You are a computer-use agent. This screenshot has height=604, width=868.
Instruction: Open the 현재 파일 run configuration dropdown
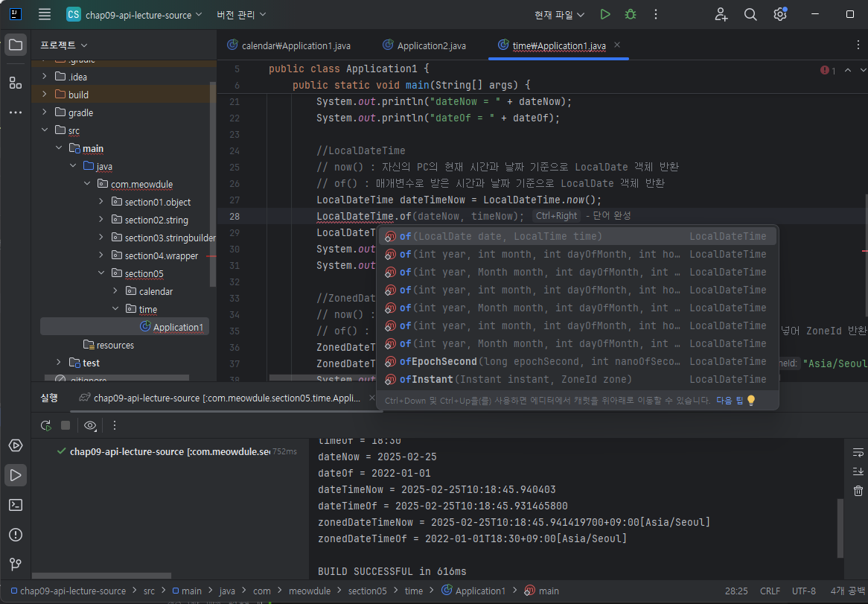[559, 15]
